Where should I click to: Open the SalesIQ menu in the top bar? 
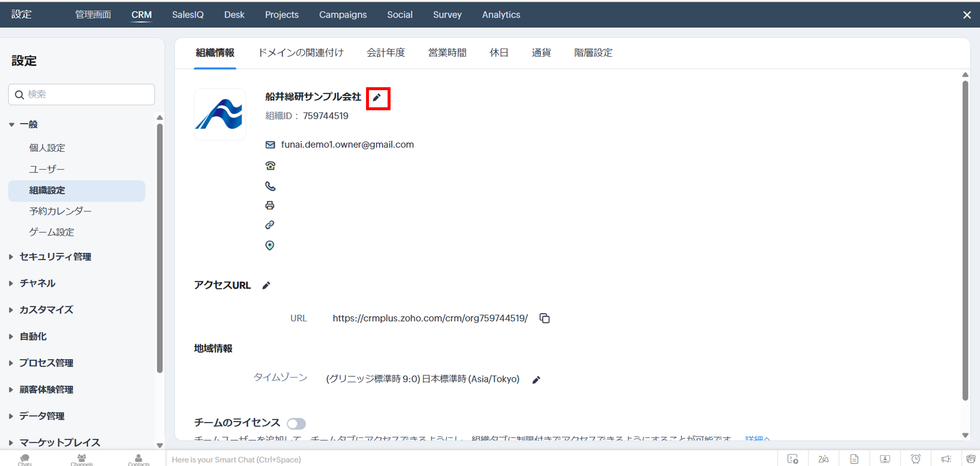tap(188, 15)
